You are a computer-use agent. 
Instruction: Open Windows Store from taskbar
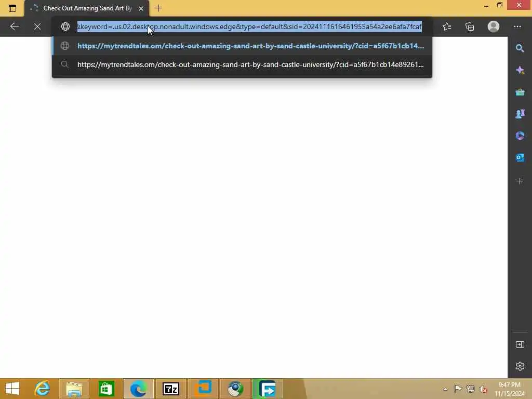(106, 389)
